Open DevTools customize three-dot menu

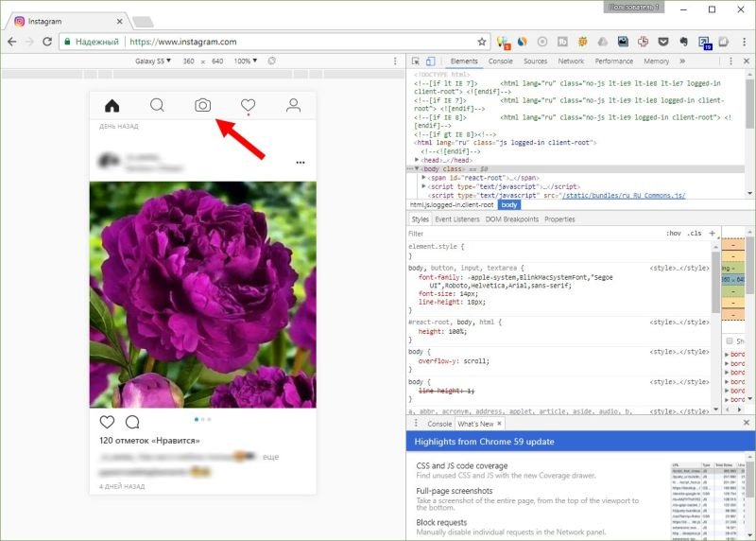(730, 61)
